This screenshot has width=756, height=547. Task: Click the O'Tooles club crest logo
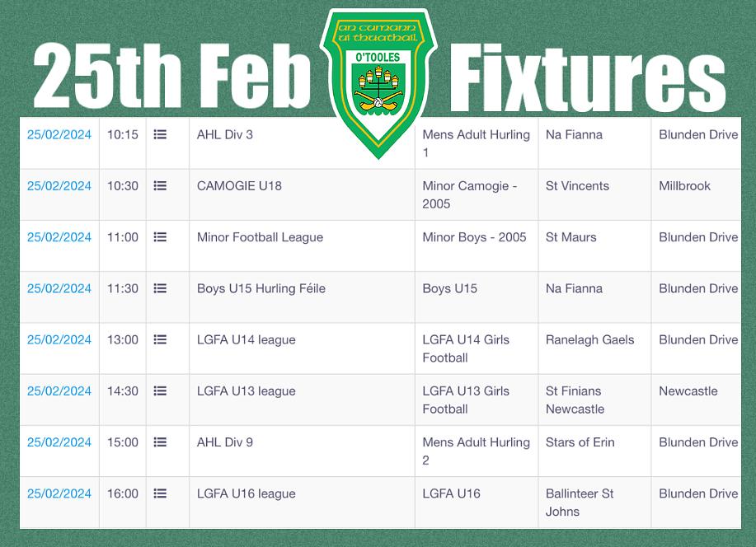pyautogui.click(x=378, y=83)
